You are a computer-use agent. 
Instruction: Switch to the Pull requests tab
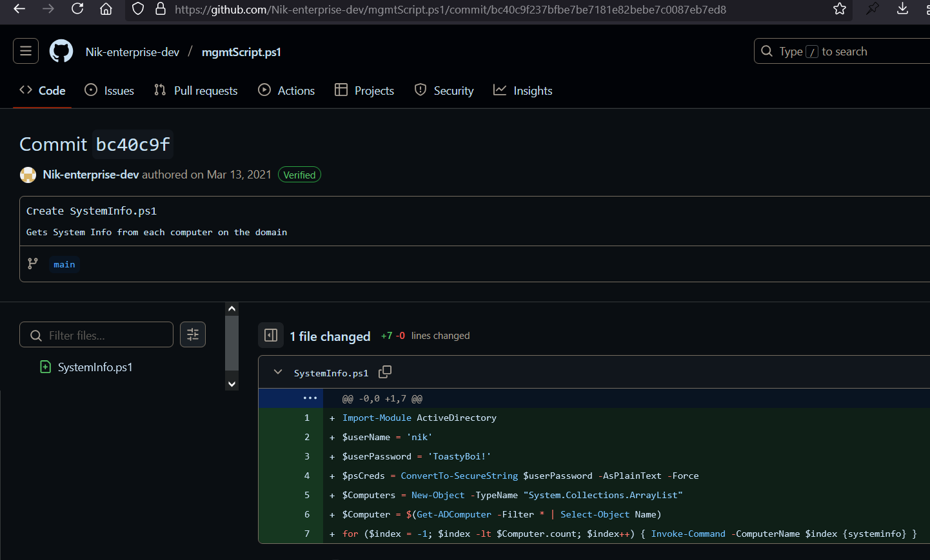pyautogui.click(x=195, y=90)
